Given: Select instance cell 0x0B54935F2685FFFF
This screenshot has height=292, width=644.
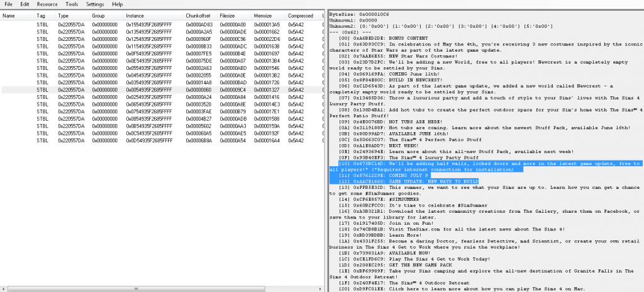Looking at the screenshot, I should click(148, 126).
